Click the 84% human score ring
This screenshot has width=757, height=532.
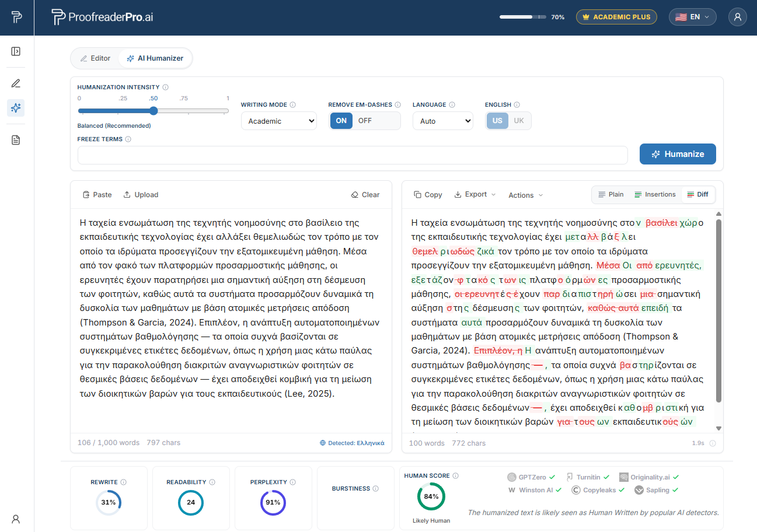pos(431,496)
